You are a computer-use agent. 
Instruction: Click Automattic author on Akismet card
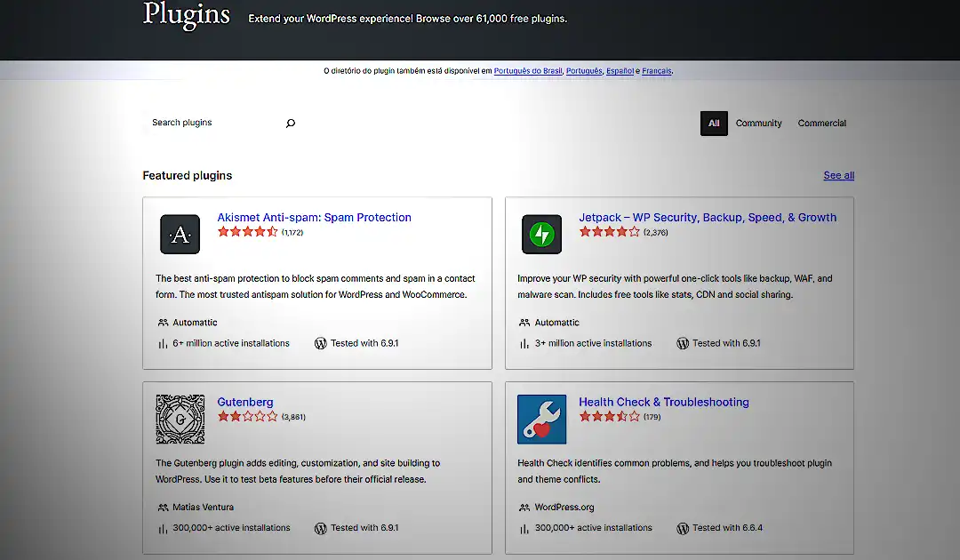tap(195, 323)
